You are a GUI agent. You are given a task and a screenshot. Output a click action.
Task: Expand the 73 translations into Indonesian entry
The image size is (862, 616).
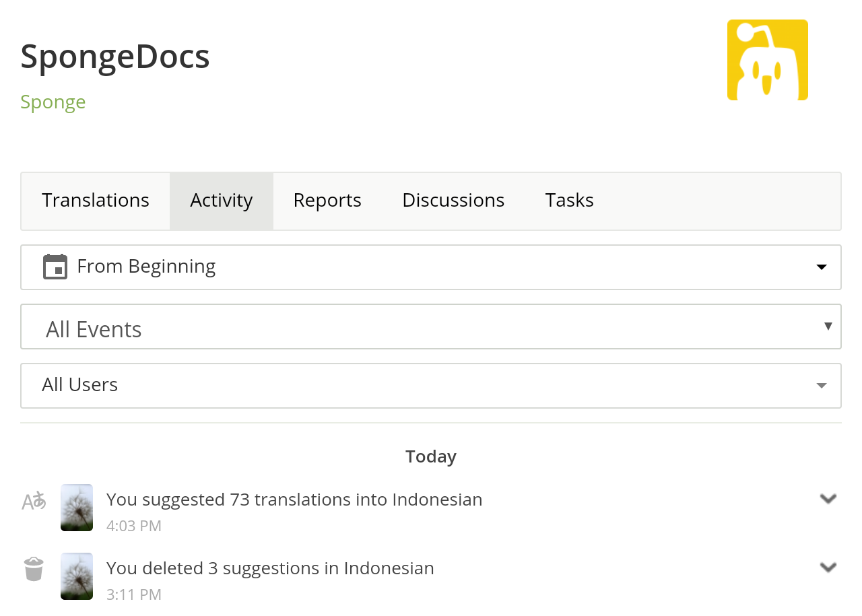pyautogui.click(x=828, y=499)
